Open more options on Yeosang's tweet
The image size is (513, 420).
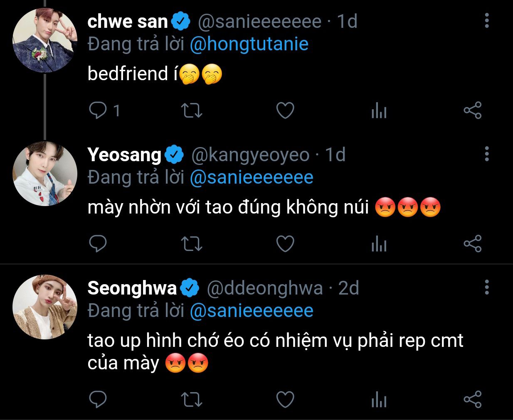click(x=487, y=154)
